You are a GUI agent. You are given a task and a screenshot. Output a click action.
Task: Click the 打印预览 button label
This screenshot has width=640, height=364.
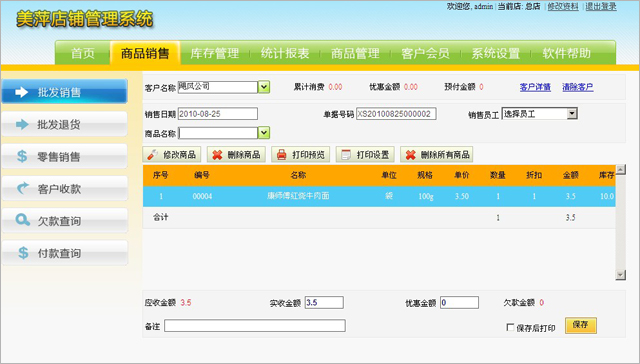pyautogui.click(x=308, y=155)
